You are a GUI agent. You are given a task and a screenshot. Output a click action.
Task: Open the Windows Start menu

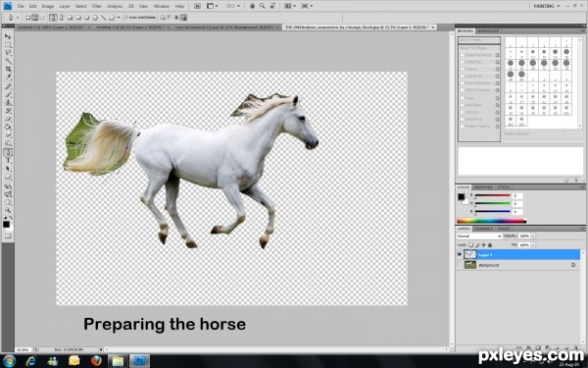point(9,361)
